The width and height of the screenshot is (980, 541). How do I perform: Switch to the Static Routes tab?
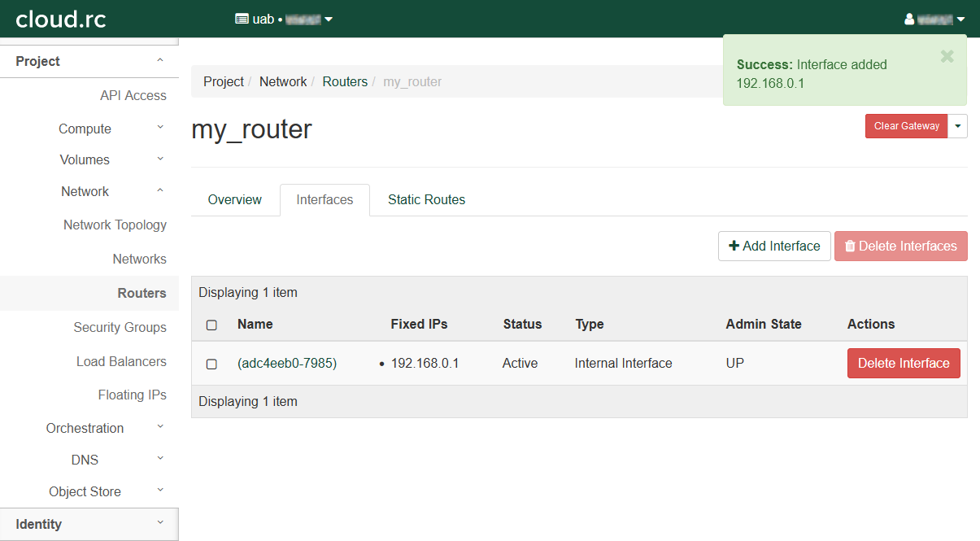pos(426,199)
